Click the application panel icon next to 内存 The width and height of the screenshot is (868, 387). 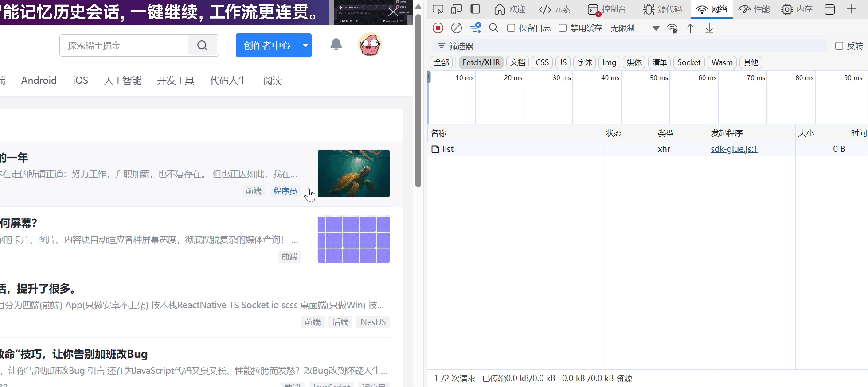[829, 9]
